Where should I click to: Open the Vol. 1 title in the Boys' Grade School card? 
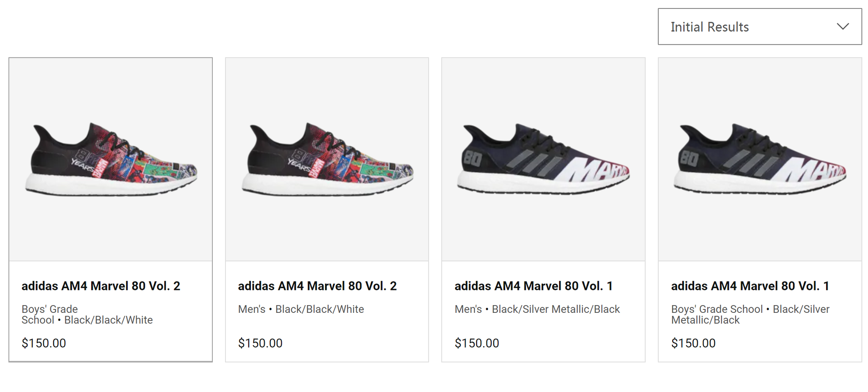750,286
